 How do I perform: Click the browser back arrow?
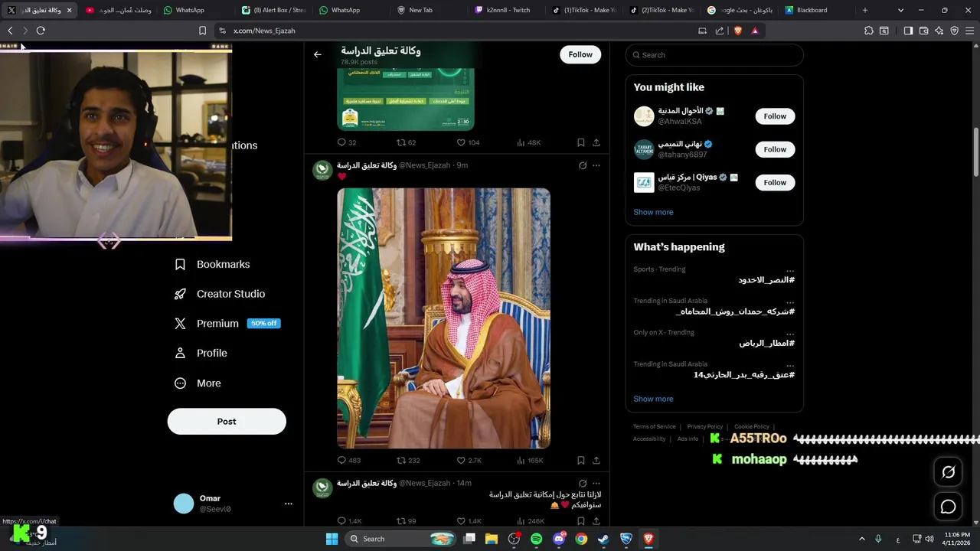(10, 31)
